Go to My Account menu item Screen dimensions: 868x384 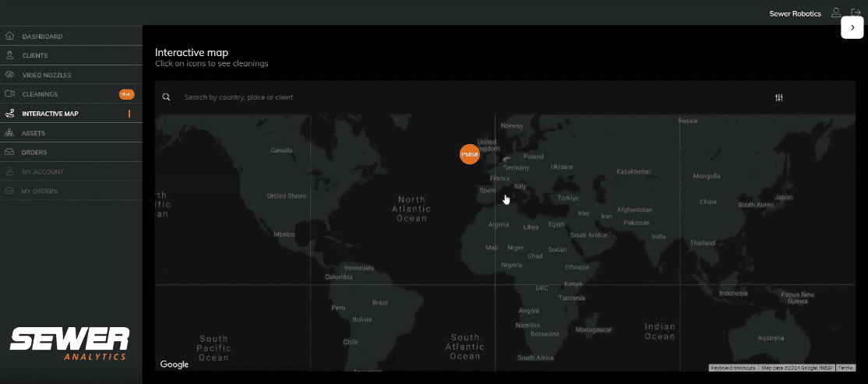tap(43, 172)
